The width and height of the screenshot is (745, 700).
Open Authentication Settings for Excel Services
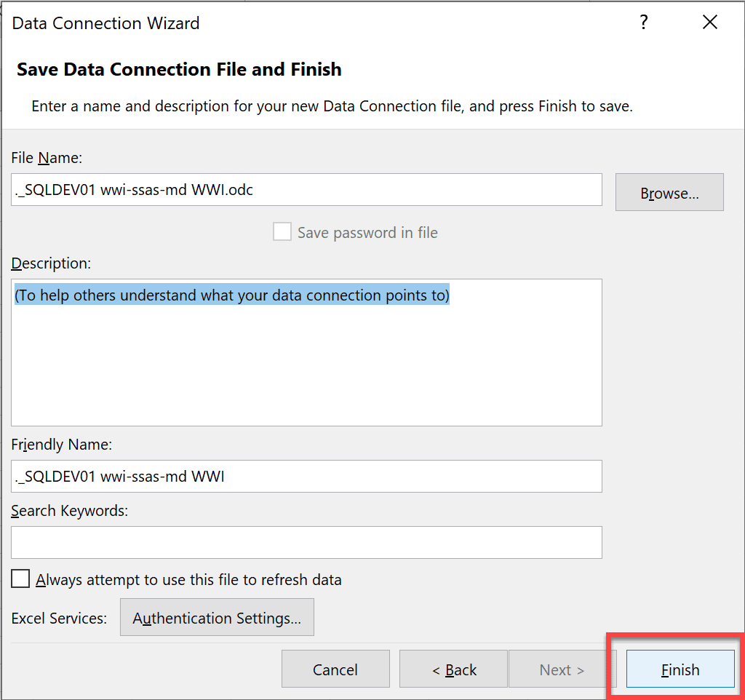coord(217,618)
